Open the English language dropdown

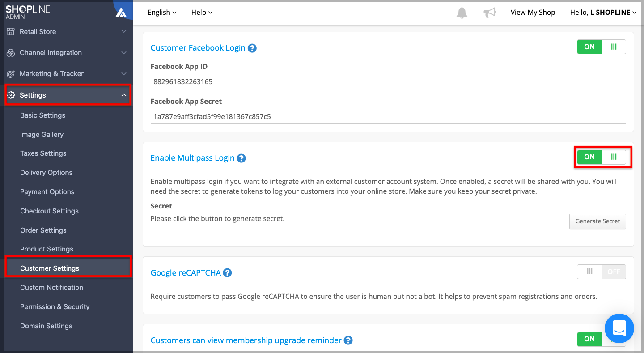point(162,13)
